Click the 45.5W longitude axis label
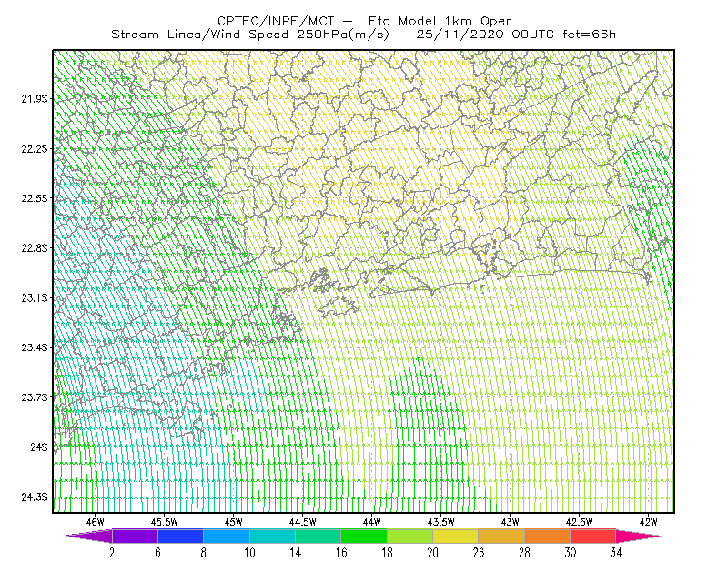Image resolution: width=728 pixels, height=562 pixels. click(x=165, y=522)
